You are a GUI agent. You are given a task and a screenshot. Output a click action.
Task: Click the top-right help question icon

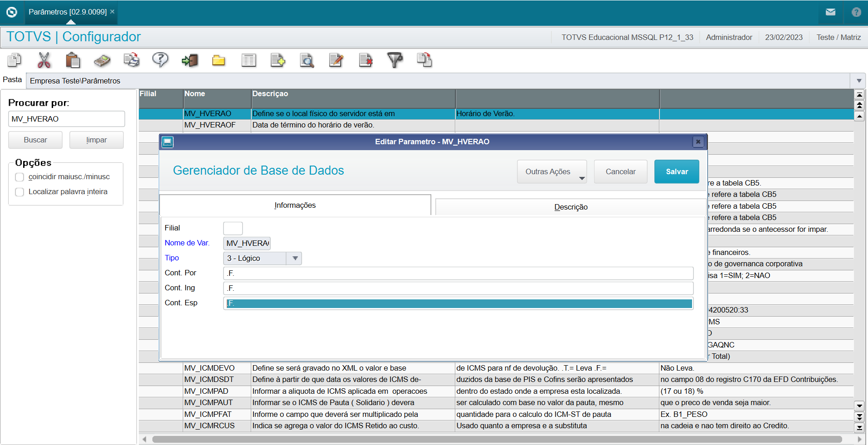(x=856, y=12)
